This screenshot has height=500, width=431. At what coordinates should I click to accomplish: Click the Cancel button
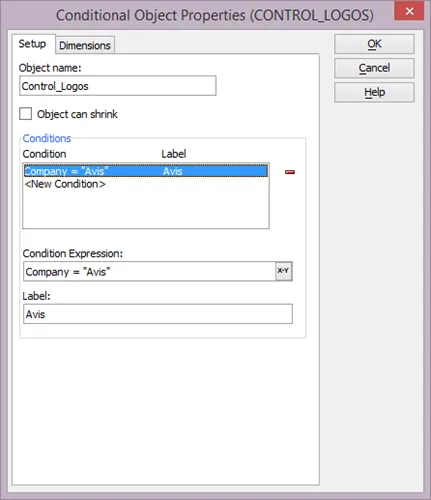point(374,68)
